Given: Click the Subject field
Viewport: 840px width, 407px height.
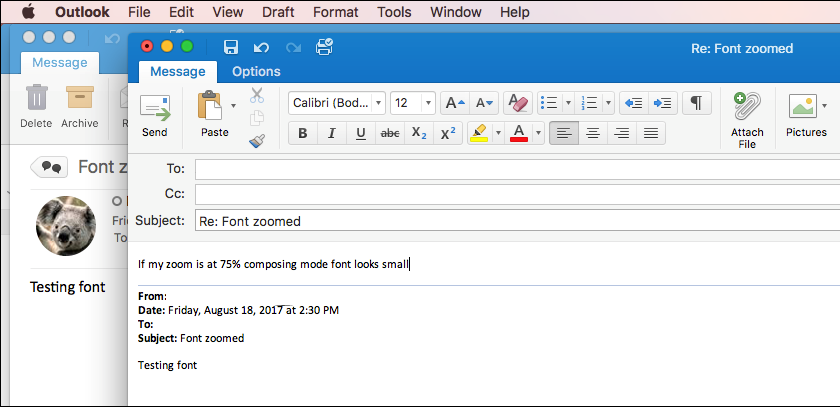Looking at the screenshot, I should click(518, 221).
